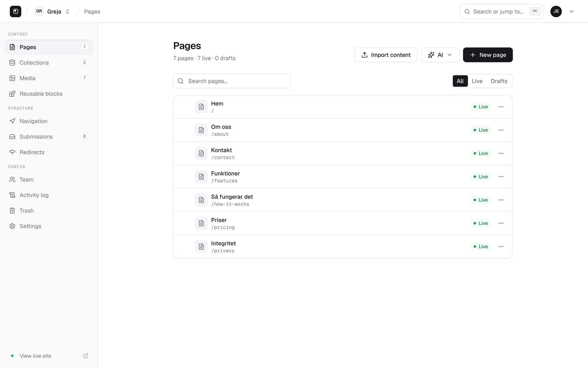
Task: Open the JE user avatar
Action: 556,11
